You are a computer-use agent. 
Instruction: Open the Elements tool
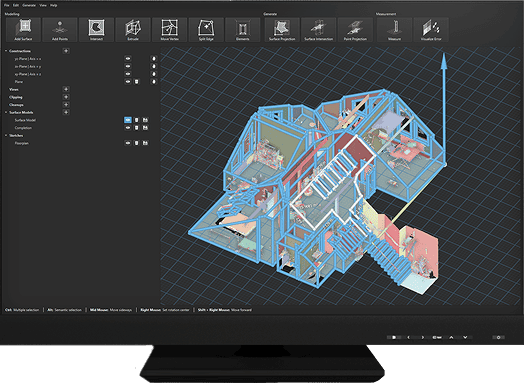[243, 30]
